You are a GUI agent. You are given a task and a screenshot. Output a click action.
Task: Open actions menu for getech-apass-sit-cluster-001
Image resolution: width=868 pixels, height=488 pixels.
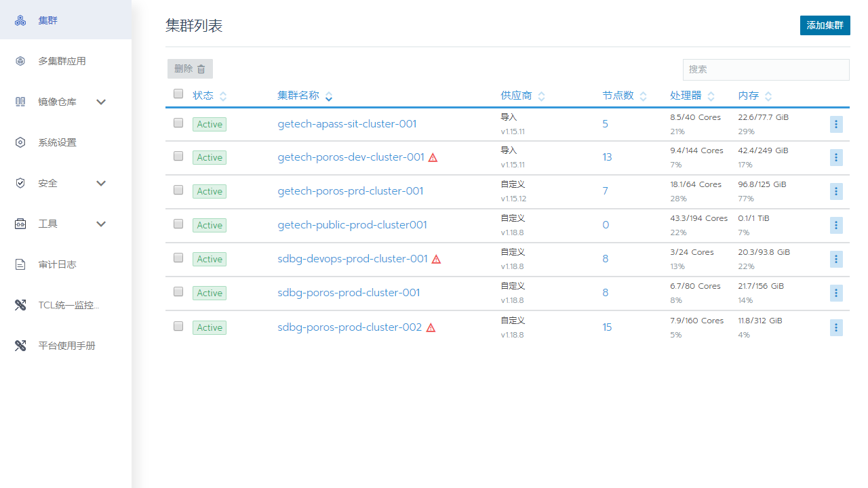(x=836, y=124)
